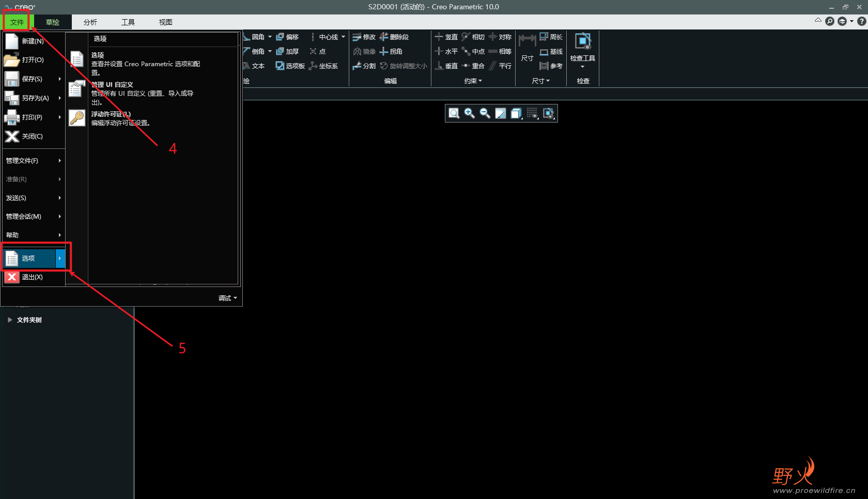Image resolution: width=868 pixels, height=499 pixels.
Task: Apply the 相等 equal constraint
Action: click(500, 52)
